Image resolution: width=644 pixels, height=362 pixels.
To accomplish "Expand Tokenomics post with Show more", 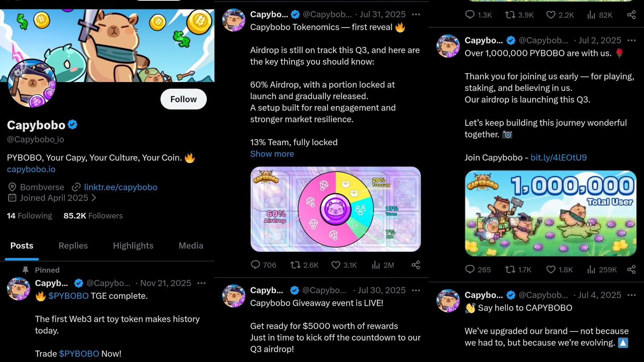I will coord(272,154).
